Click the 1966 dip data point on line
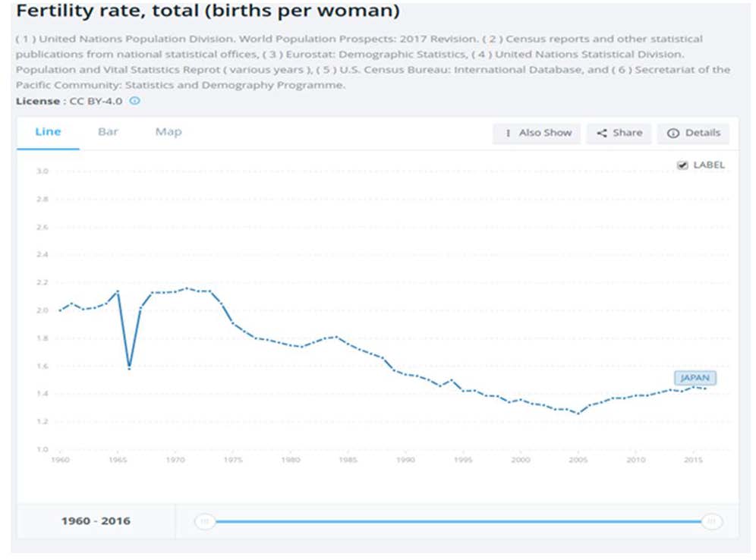This screenshot has height=560, width=756. point(129,368)
